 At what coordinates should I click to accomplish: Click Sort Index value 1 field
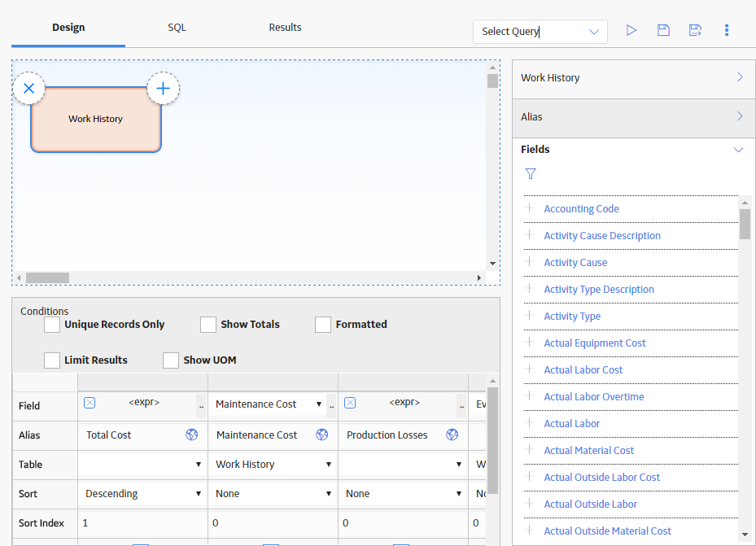pyautogui.click(x=142, y=523)
